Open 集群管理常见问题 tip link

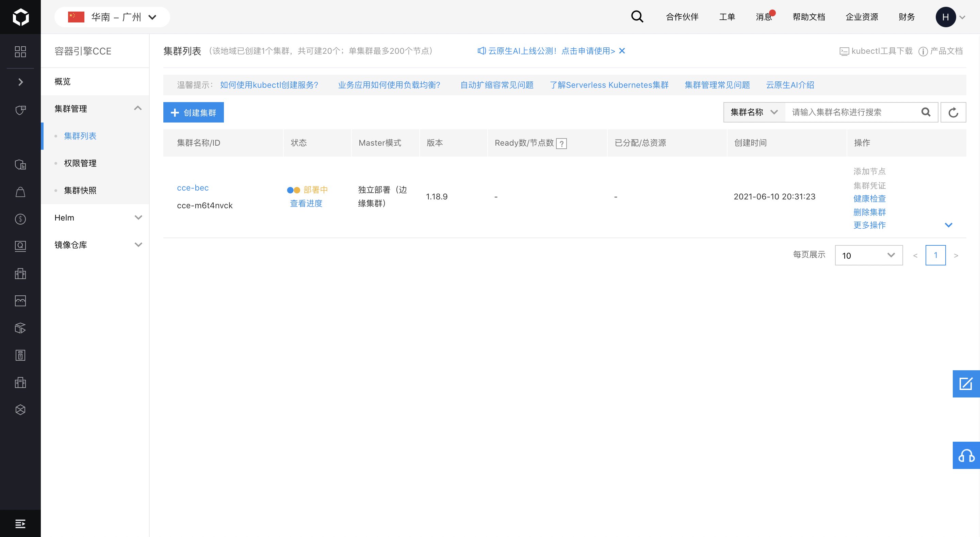click(x=717, y=84)
